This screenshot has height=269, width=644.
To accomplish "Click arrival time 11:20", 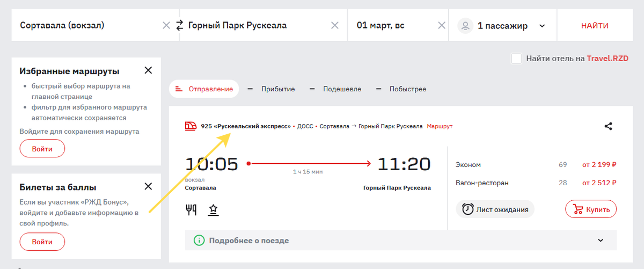I will pyautogui.click(x=404, y=164).
